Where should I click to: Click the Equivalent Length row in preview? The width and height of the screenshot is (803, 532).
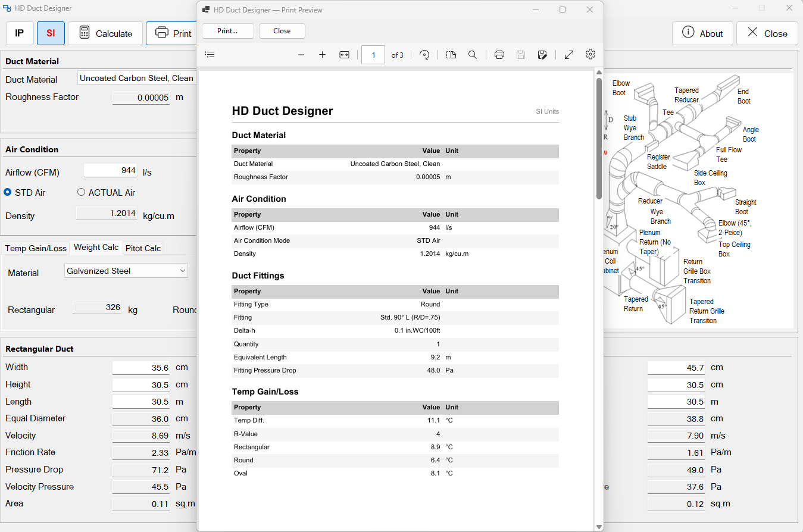(x=395, y=357)
